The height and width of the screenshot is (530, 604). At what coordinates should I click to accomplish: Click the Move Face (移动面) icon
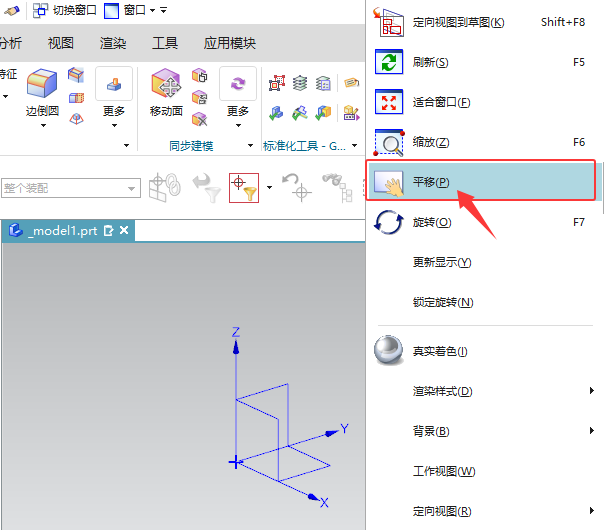pyautogui.click(x=166, y=83)
